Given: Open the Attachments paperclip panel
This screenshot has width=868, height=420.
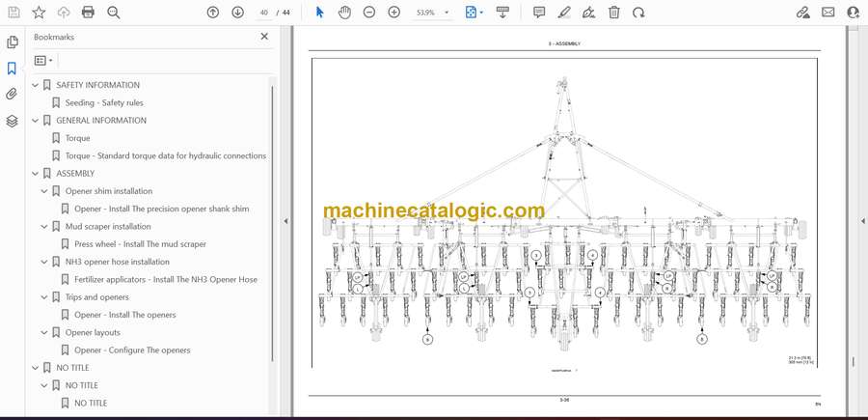Looking at the screenshot, I should pyautogui.click(x=12, y=95).
